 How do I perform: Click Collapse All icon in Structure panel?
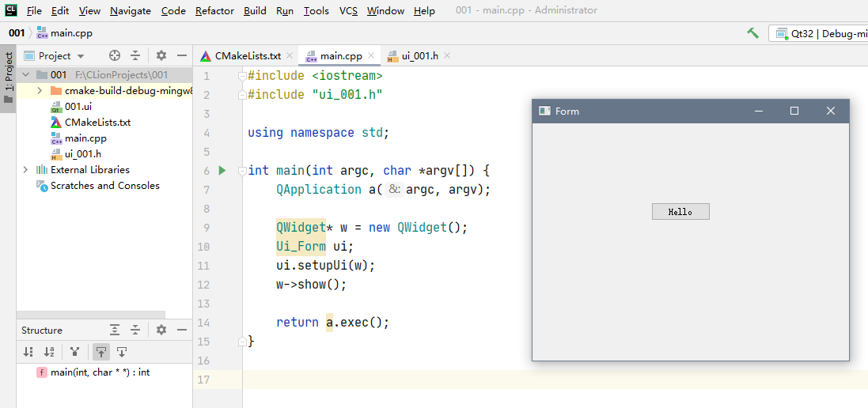[x=135, y=330]
